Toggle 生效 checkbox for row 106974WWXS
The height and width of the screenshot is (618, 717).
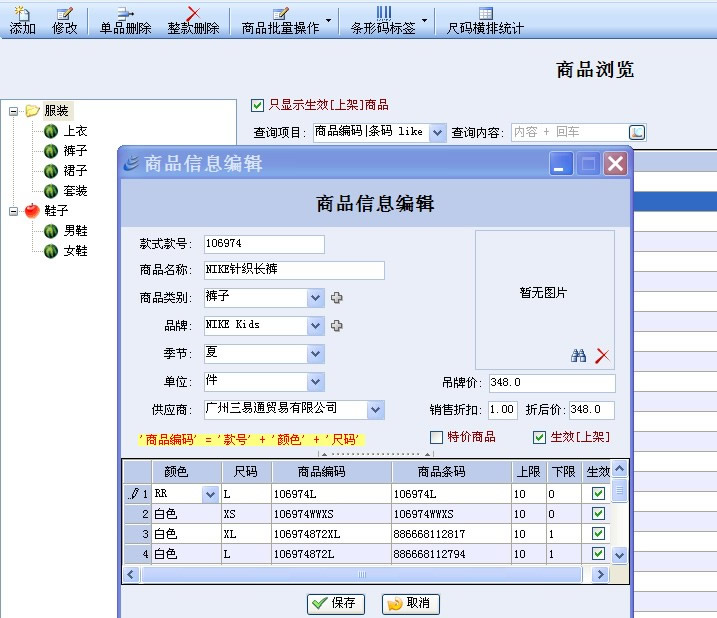598,514
